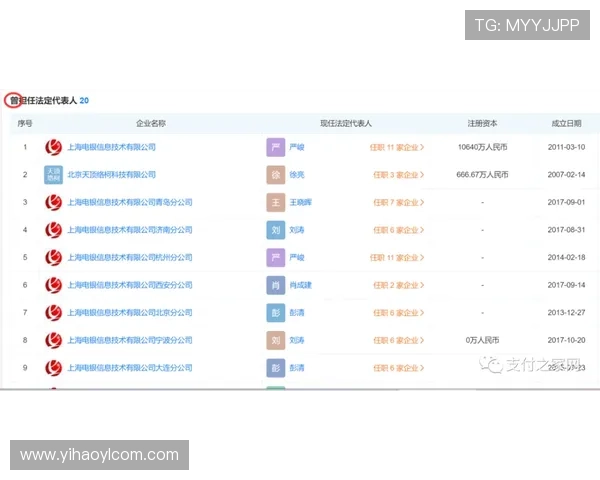Image resolution: width=600 pixels, height=480 pixels.
Task: Click the 徐 avatar badge for 徐亮
Action: tap(276, 175)
